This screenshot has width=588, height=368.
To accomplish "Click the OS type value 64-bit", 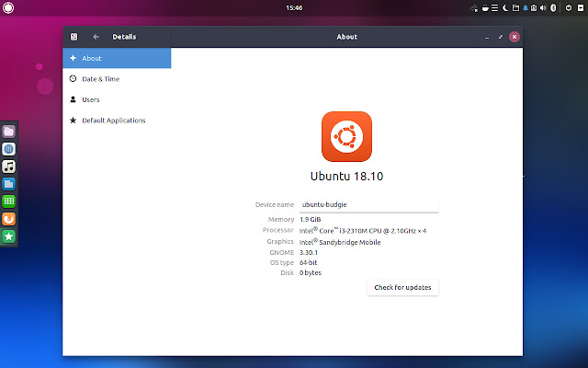I will pyautogui.click(x=309, y=262).
